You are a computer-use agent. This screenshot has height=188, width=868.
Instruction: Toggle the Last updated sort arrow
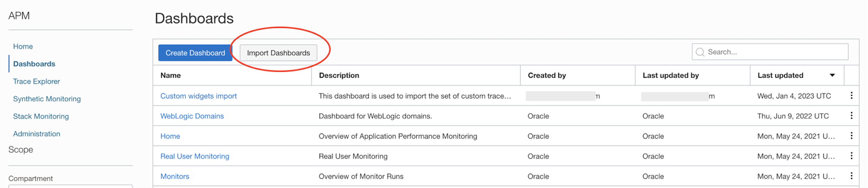832,75
